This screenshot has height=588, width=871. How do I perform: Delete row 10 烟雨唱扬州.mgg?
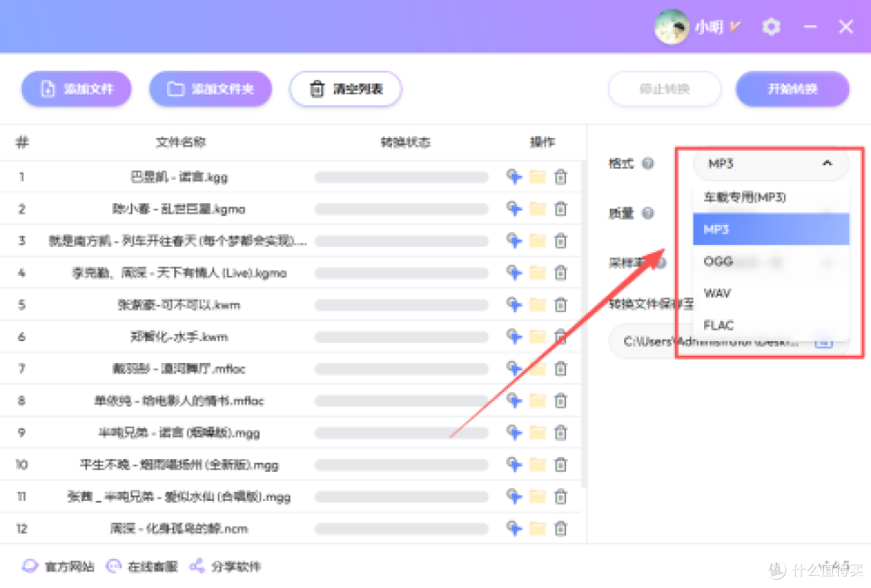click(x=561, y=464)
